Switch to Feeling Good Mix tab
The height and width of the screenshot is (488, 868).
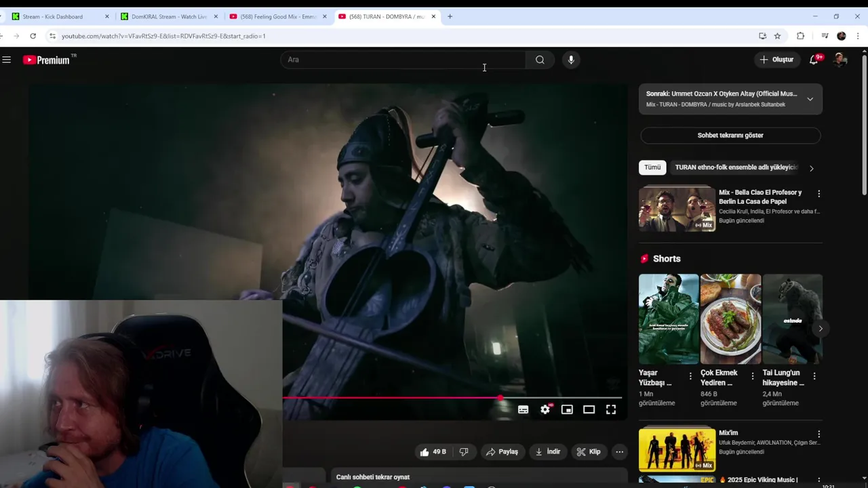coord(279,16)
